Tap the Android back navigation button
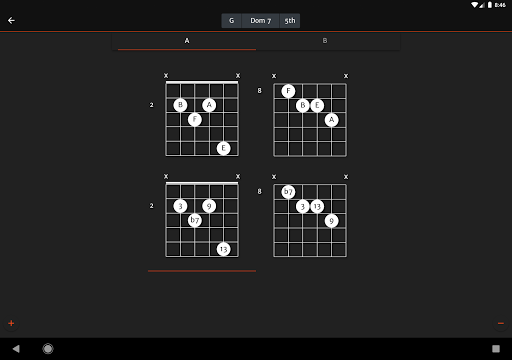 (16, 349)
